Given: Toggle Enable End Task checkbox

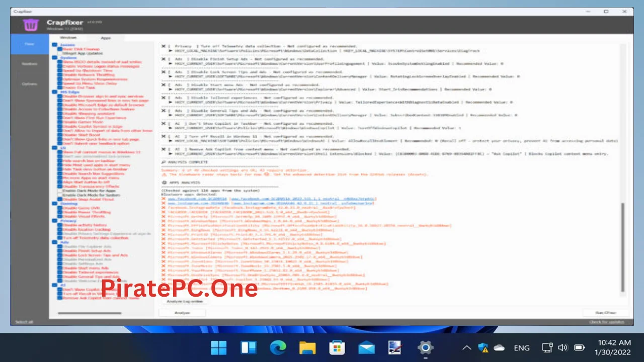Looking at the screenshot, I should (x=60, y=87).
